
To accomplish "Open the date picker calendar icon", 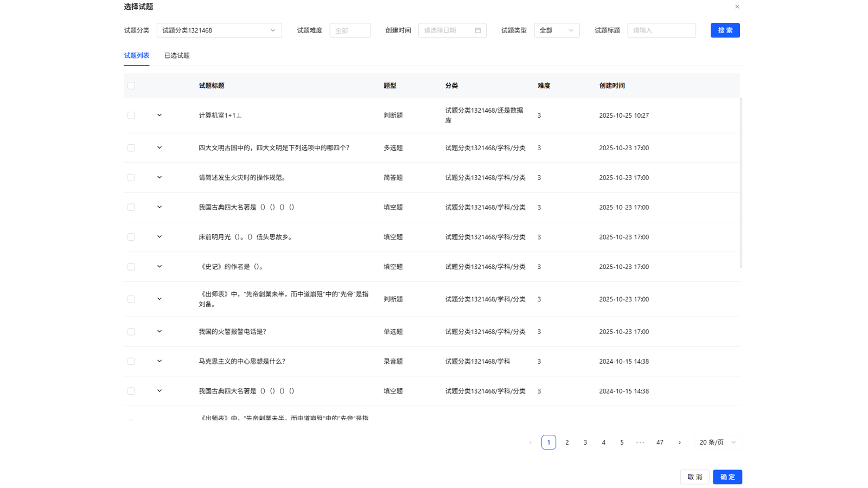I will [478, 30].
